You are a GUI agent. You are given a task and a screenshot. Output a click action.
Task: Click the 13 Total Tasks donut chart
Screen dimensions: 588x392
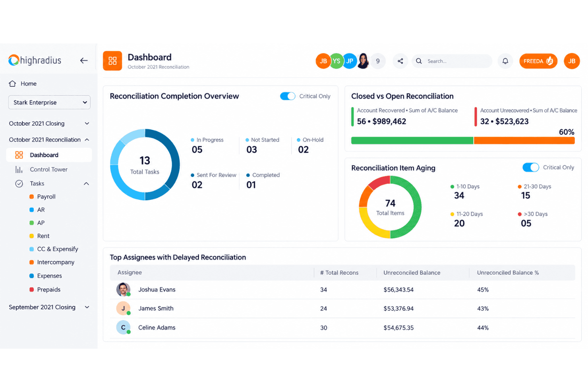click(145, 164)
